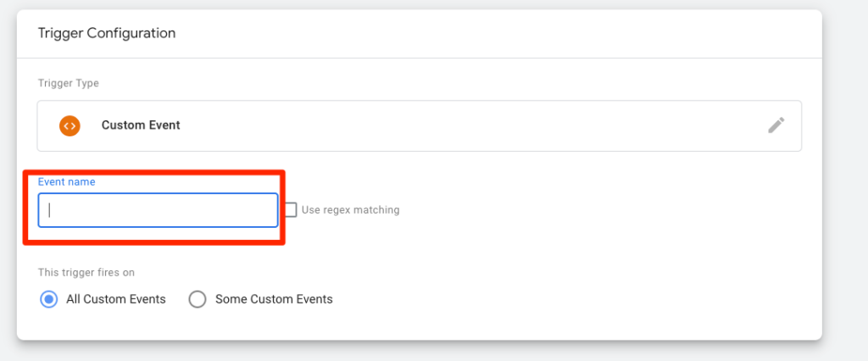
Task: Click the blue Event name field label
Action: pyautogui.click(x=66, y=181)
